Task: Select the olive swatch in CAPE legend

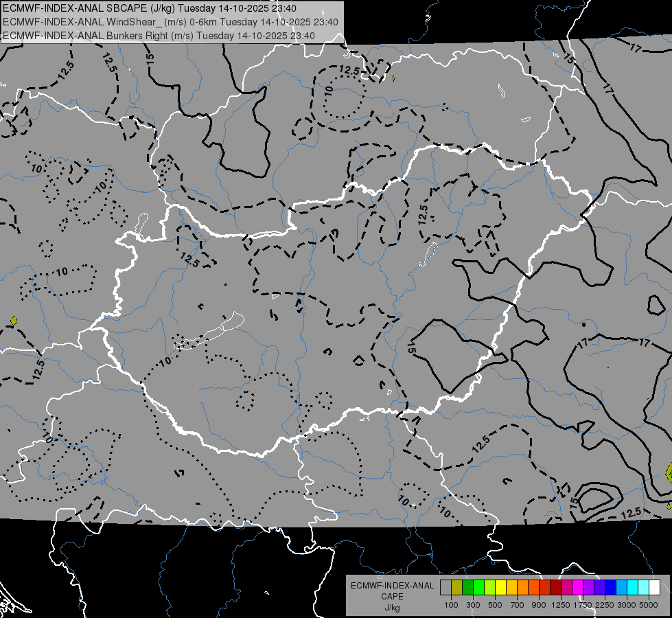Action: click(457, 587)
